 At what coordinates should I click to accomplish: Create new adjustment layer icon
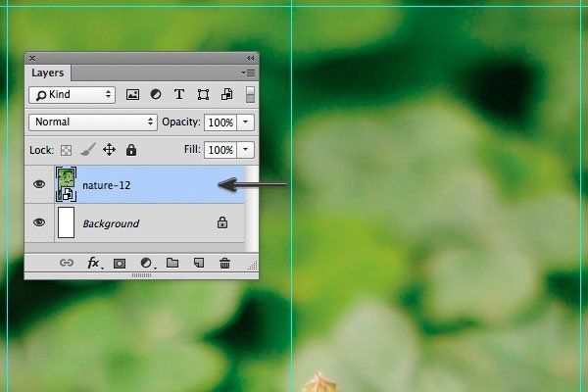tap(146, 263)
